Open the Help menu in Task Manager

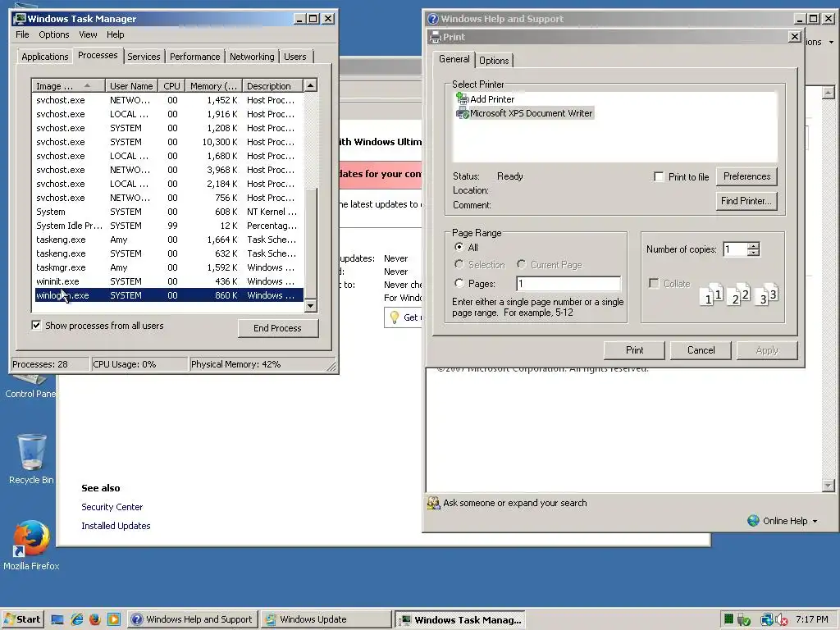[115, 34]
